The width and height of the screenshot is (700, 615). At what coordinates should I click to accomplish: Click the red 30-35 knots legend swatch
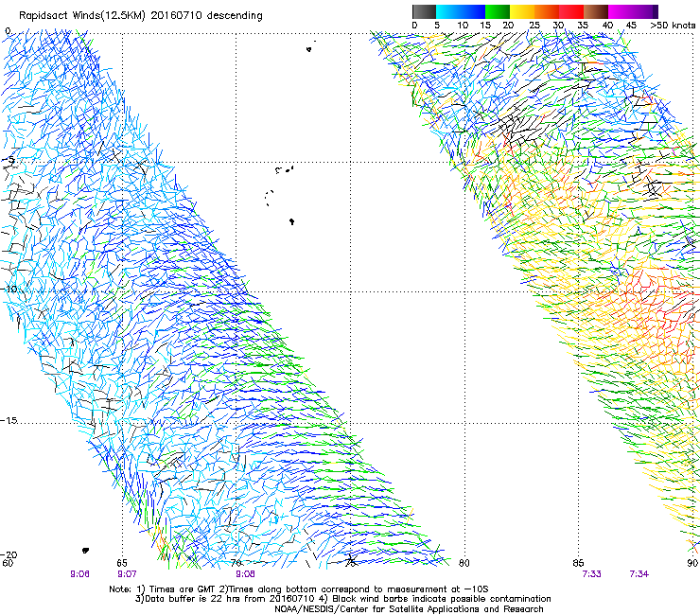pyautogui.click(x=571, y=11)
